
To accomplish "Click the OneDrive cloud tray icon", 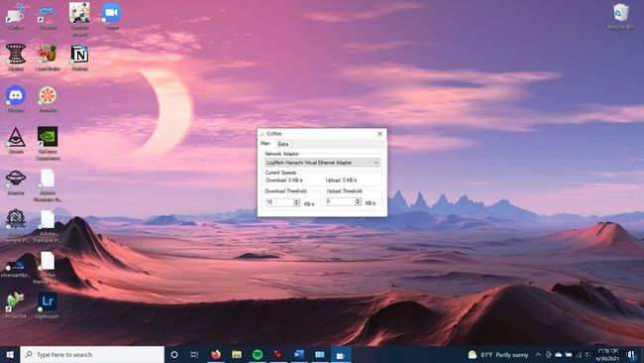I will point(559,354).
